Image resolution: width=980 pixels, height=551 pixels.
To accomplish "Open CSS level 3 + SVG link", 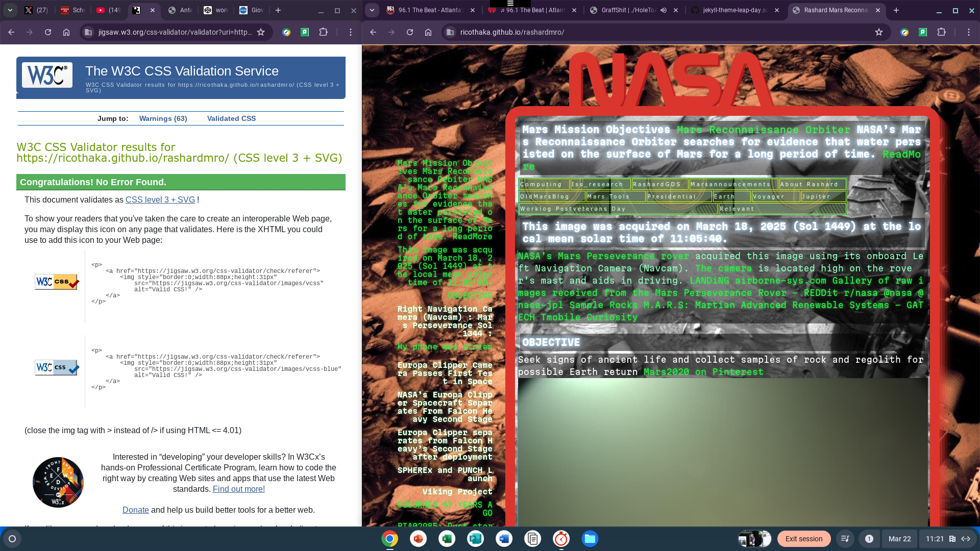I will pos(160,200).
